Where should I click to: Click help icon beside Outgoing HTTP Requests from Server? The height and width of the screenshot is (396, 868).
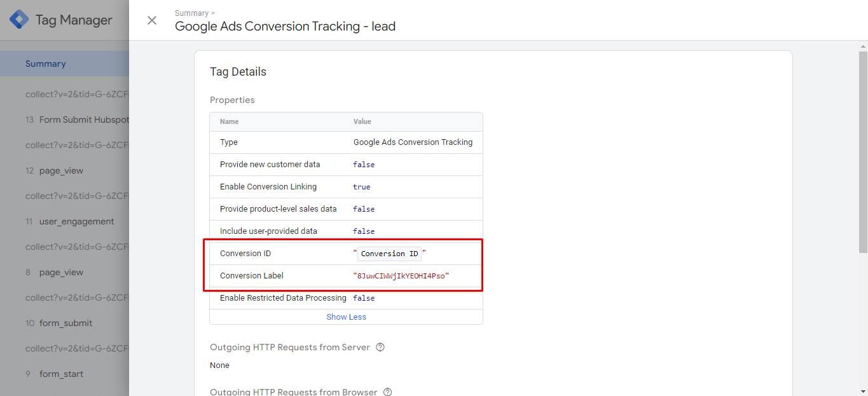pos(380,347)
